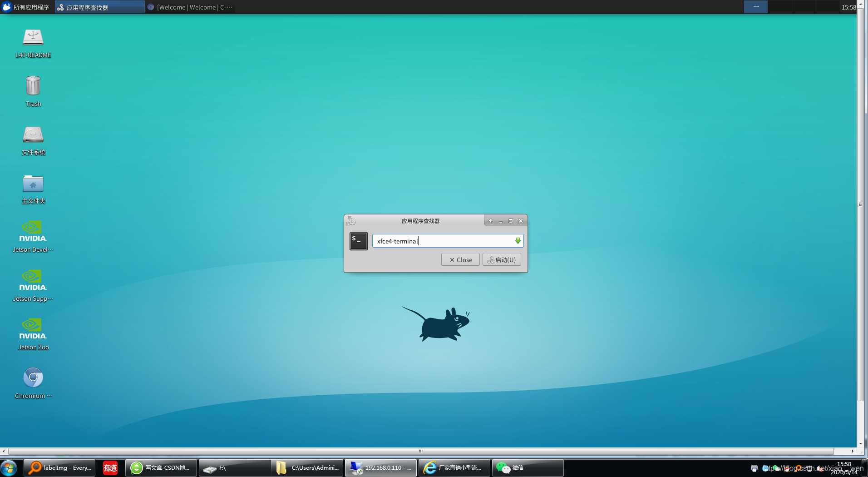This screenshot has width=868, height=477.
Task: Click the terminal icon in application finder
Action: pos(359,241)
